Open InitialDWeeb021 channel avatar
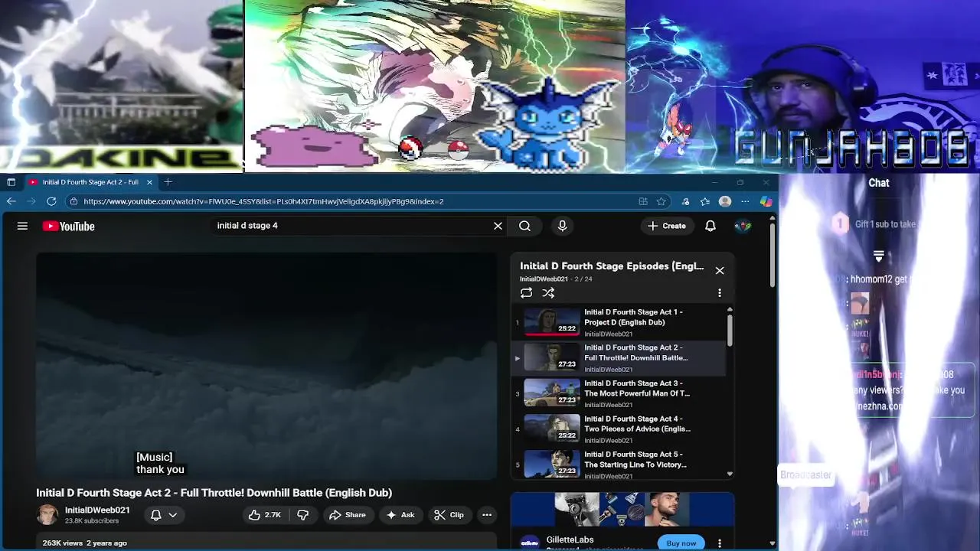Image resolution: width=980 pixels, height=551 pixels. coord(47,514)
